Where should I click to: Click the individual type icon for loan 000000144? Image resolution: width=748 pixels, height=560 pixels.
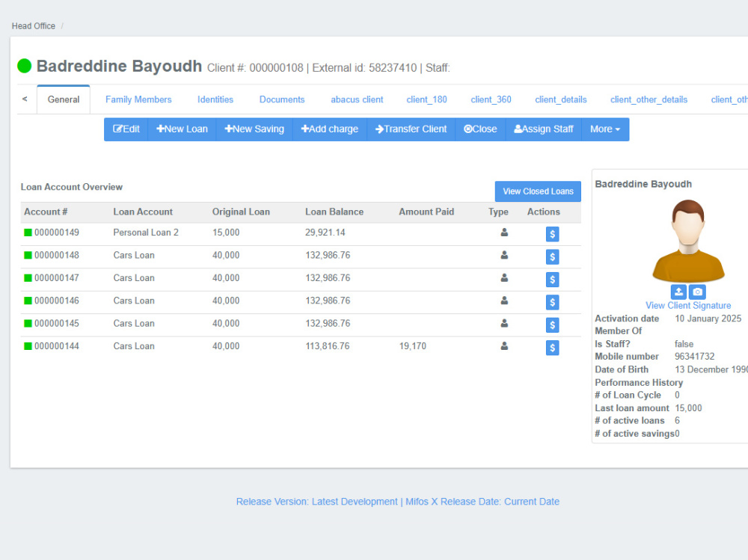[x=504, y=346]
